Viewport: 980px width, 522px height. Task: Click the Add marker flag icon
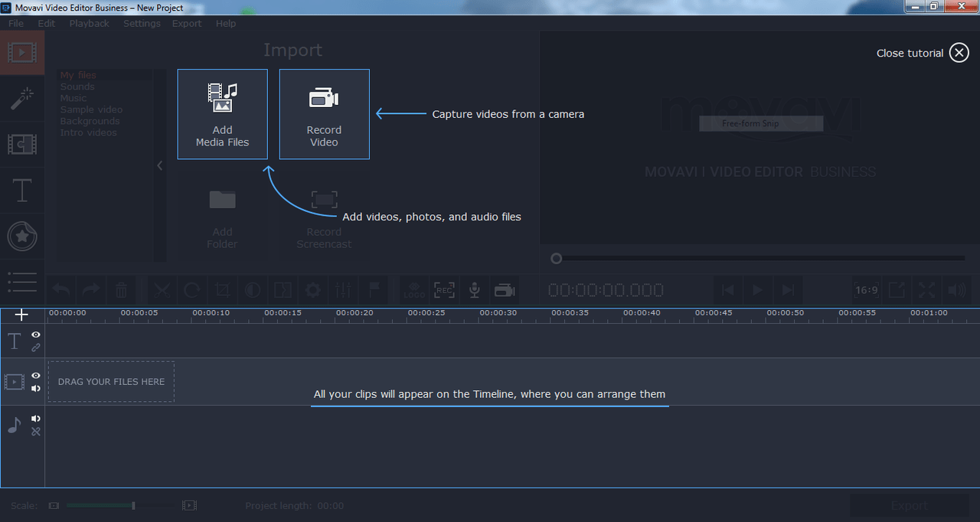point(374,290)
